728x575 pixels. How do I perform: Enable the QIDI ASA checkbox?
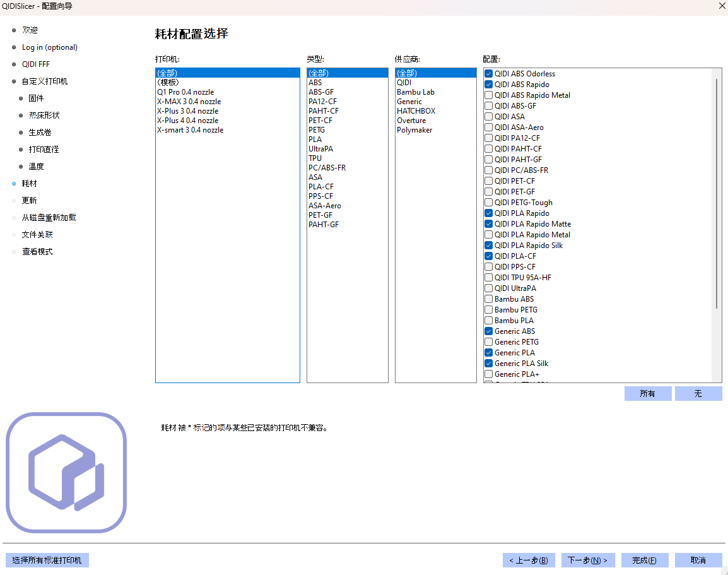(488, 116)
